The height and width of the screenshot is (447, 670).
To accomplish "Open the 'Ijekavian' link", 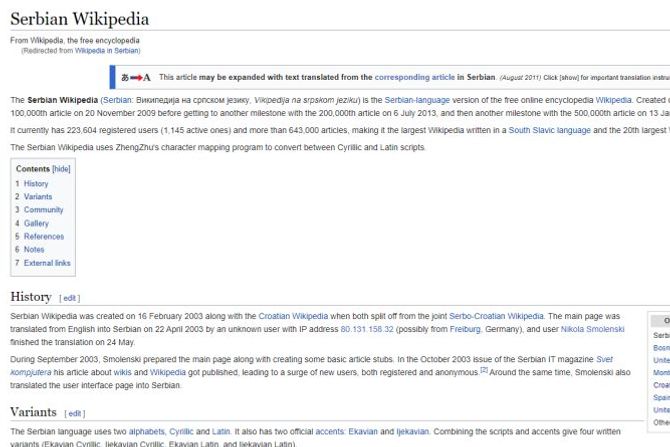I will (x=412, y=432).
